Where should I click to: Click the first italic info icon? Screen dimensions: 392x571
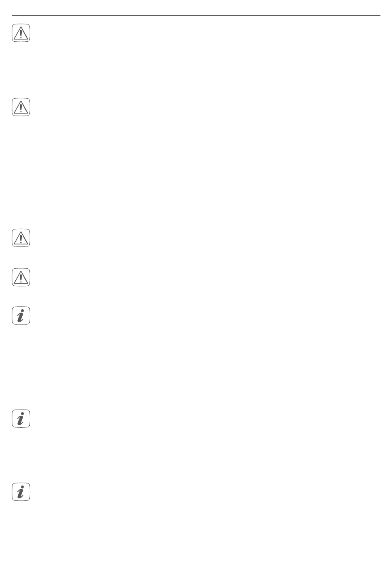pos(21,316)
